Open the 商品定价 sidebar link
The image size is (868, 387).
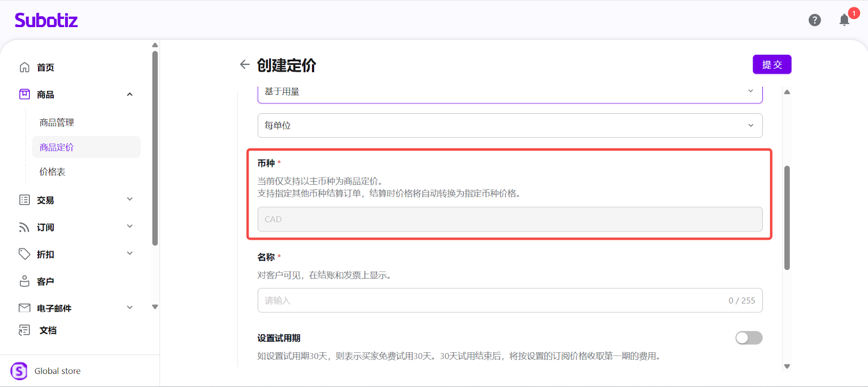click(56, 147)
